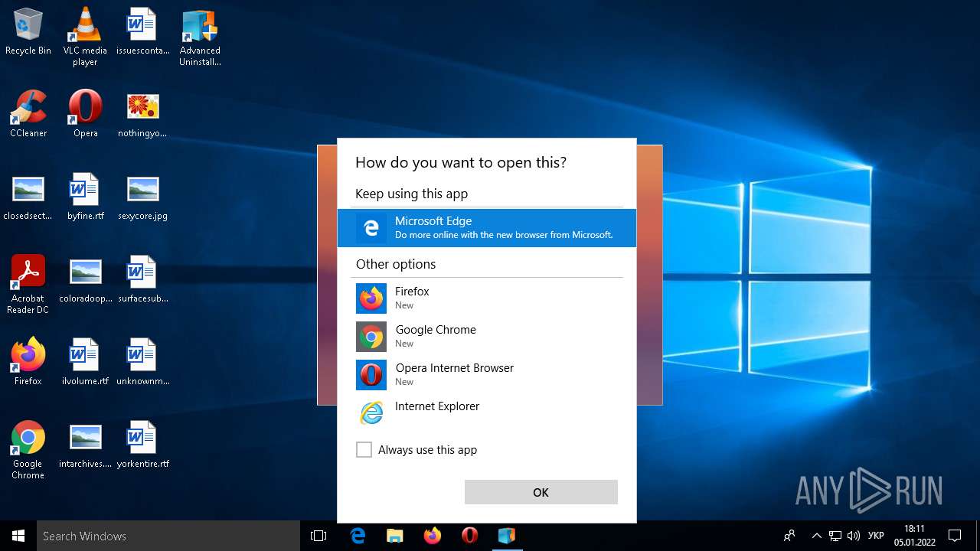Open volume control tray icon
Screen dimensions: 980x551
click(x=854, y=536)
